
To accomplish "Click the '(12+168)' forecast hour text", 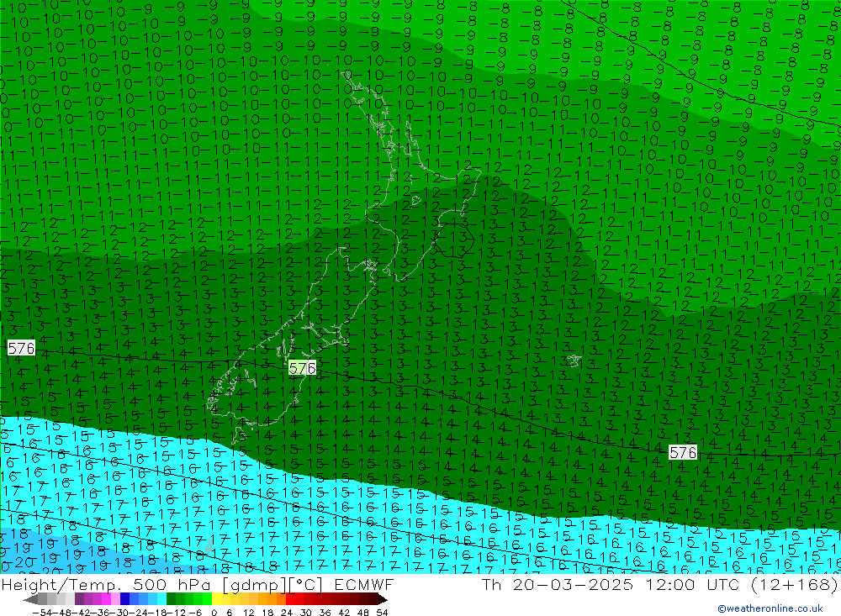I will coord(793,584).
